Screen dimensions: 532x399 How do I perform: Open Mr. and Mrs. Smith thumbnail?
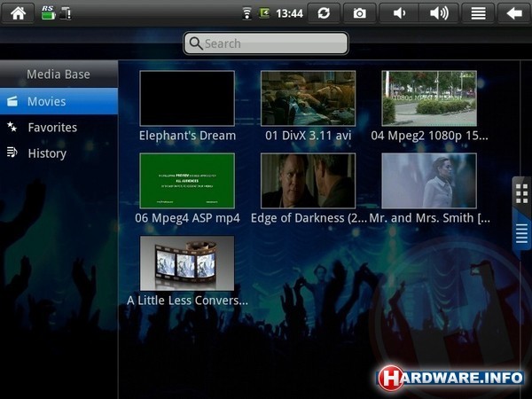coord(429,181)
